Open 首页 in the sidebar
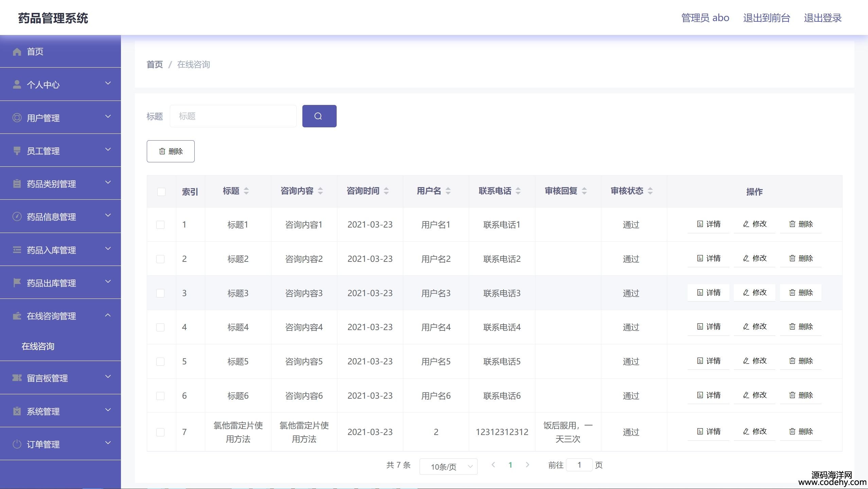This screenshot has height=489, width=868. pyautogui.click(x=60, y=52)
